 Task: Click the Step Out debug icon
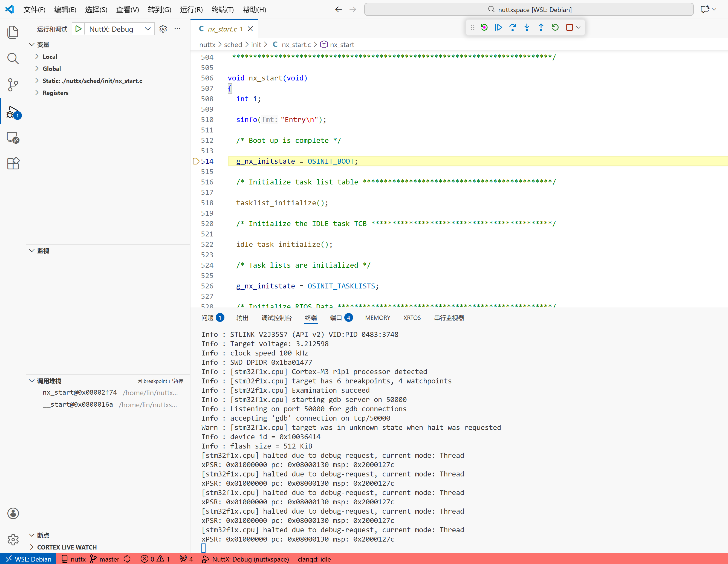pyautogui.click(x=541, y=28)
